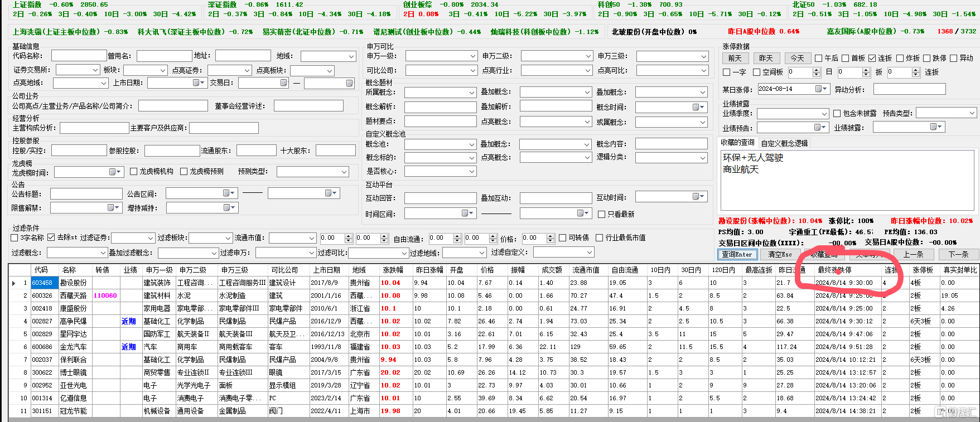This screenshot has height=422, width=980.
Task: Expand the 预告类型 dropdown
Action: coord(971,113)
